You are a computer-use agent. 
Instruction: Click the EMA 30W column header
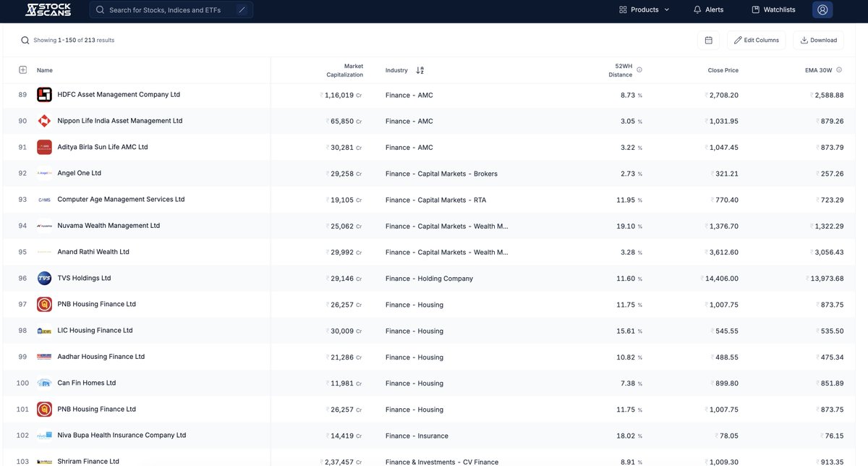tap(819, 70)
